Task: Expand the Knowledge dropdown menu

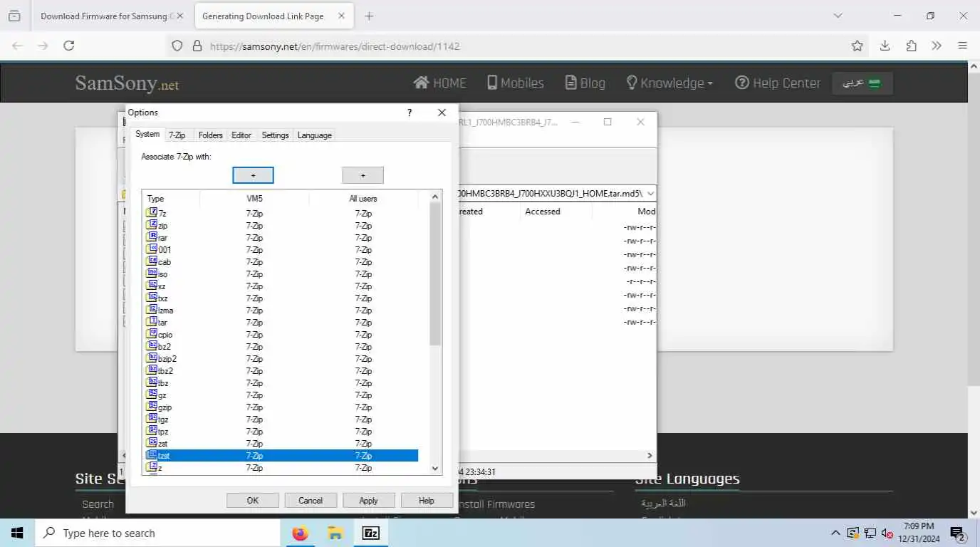Action: point(669,83)
